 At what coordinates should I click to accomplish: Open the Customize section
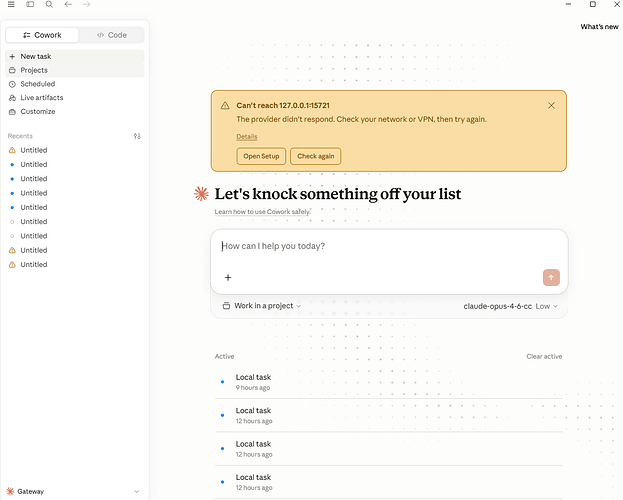coord(75,112)
